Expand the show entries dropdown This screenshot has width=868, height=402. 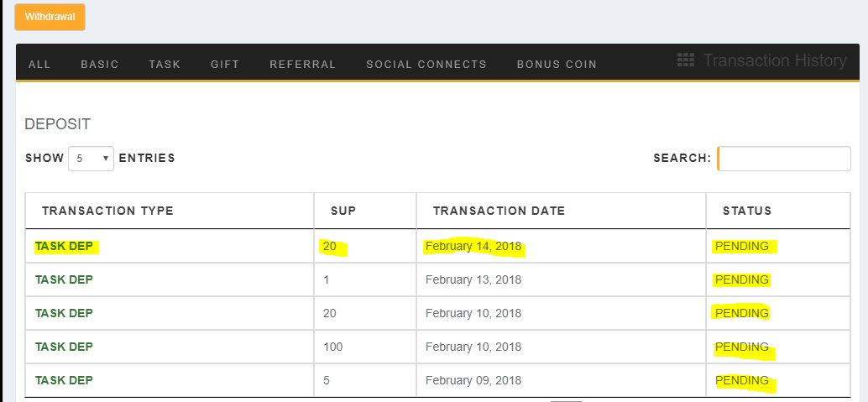92,159
